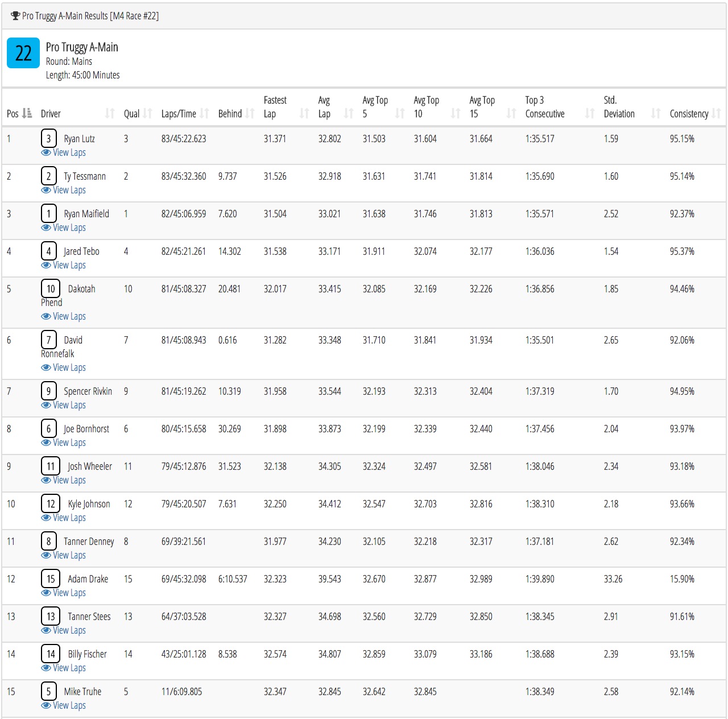
Task: Click driver name Kyle Johnson
Action: pos(89,504)
